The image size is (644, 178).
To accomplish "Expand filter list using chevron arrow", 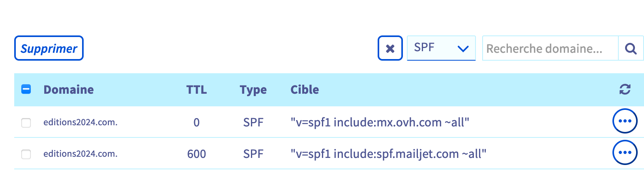I will click(x=463, y=48).
